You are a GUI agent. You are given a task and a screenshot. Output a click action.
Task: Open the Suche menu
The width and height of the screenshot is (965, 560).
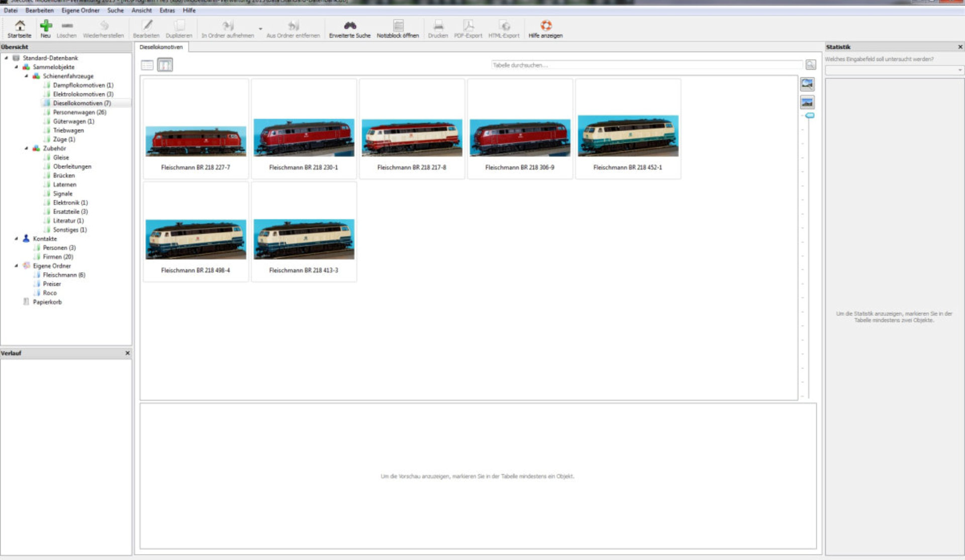click(x=115, y=10)
